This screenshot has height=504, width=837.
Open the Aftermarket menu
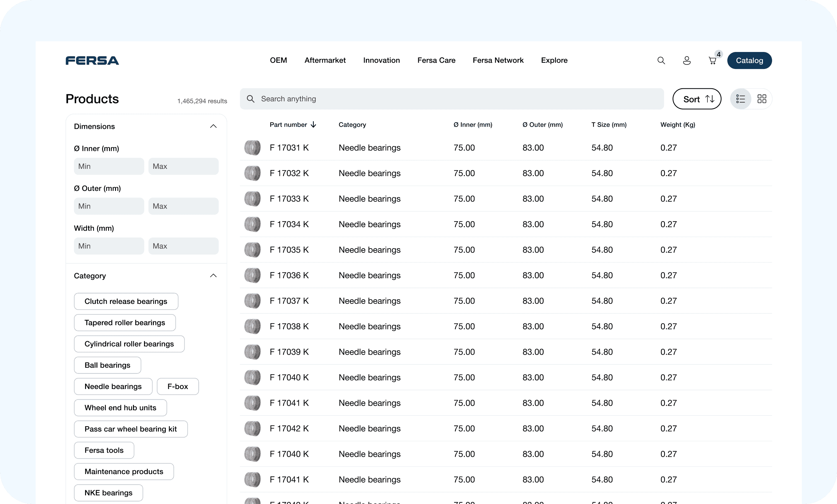(x=325, y=60)
